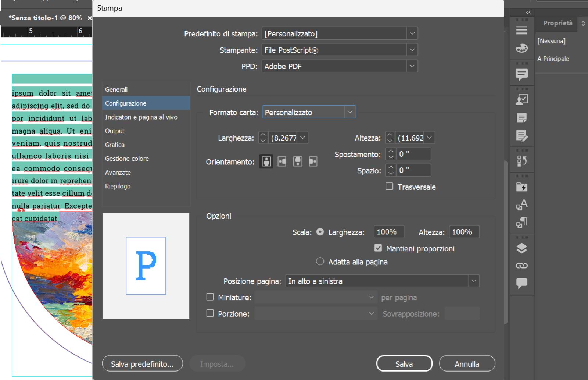Open the Avanzate section
Image resolution: width=588 pixels, height=380 pixels.
tap(146, 172)
